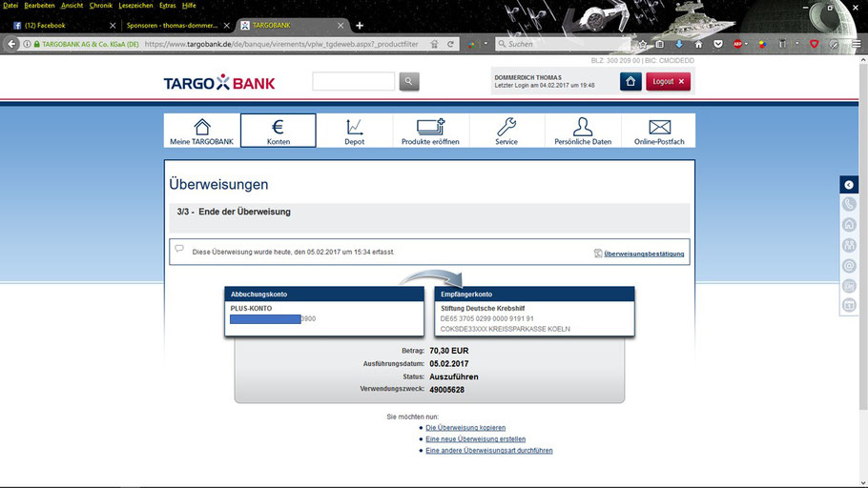Viewport: 868px width, 488px height.
Task: Click the IBAN DE65 3705 0299 0000 9191 91
Action: [x=487, y=318]
